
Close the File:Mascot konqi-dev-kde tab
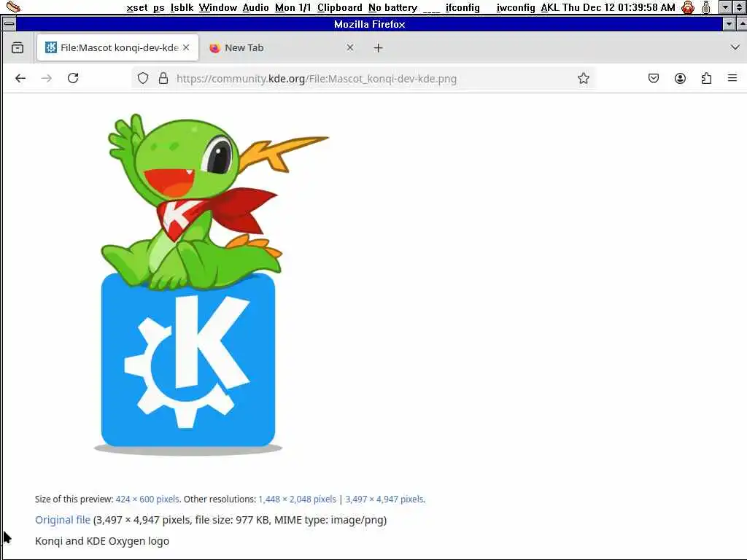click(x=186, y=47)
